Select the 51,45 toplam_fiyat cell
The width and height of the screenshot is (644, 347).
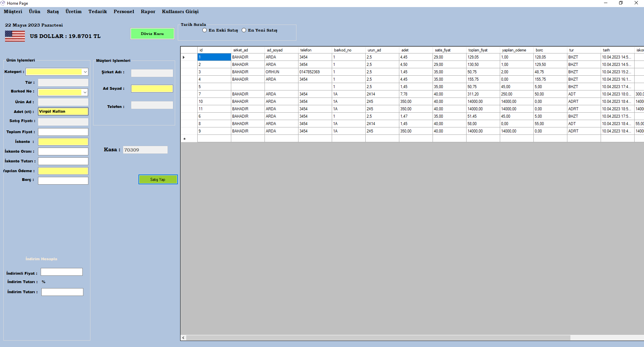(x=483, y=116)
